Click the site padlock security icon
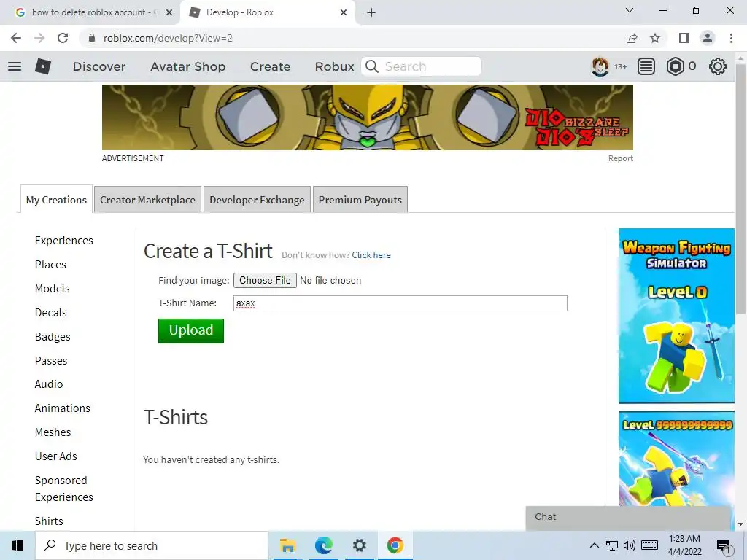Screen dimensions: 747x560 pyautogui.click(x=93, y=38)
